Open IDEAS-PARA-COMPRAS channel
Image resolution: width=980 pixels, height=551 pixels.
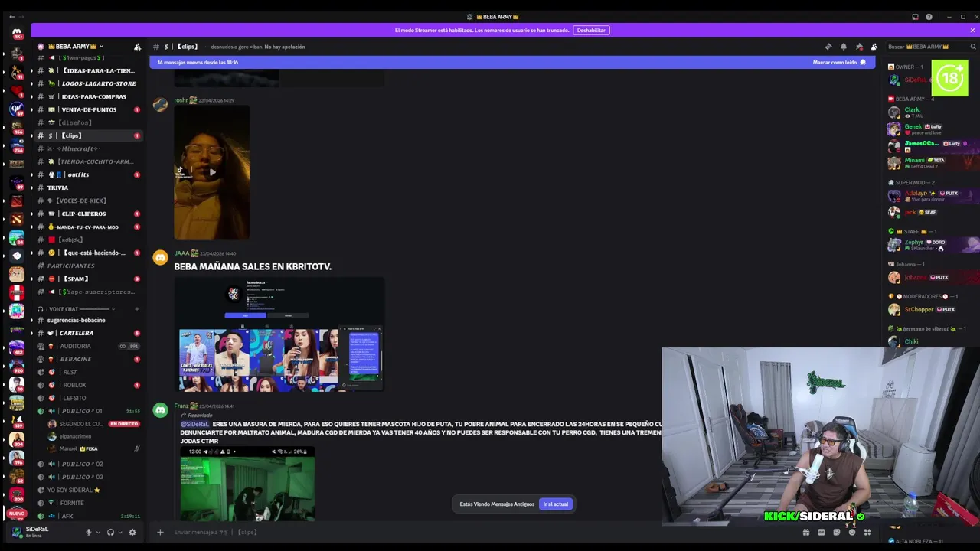point(87,96)
